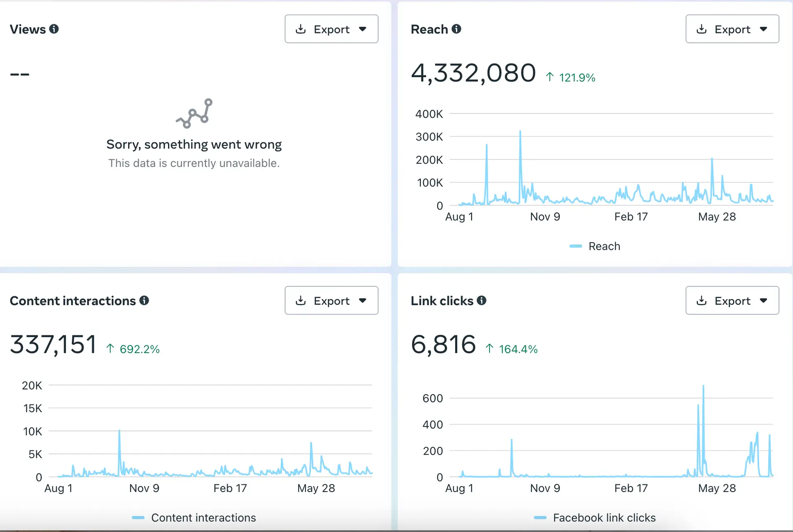Click the Facebook link clicks legend label
The width and height of the screenshot is (793, 532).
pos(604,518)
